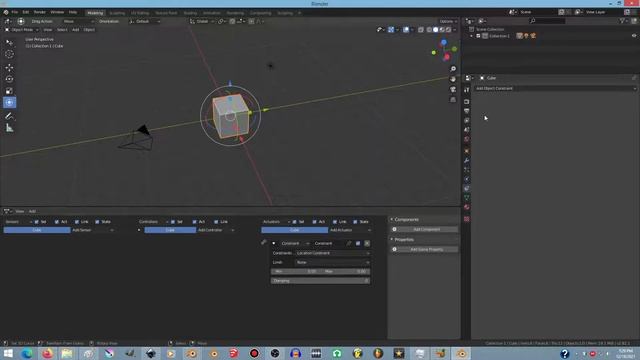Screen dimensions: 640x360
Task: Open the Tool properties tab icon
Action: tap(467, 90)
